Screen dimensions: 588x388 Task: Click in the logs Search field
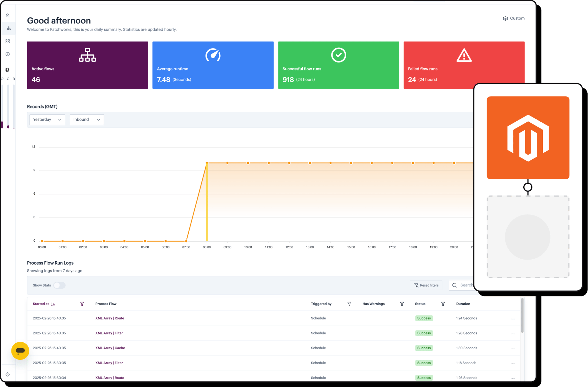[462, 285]
